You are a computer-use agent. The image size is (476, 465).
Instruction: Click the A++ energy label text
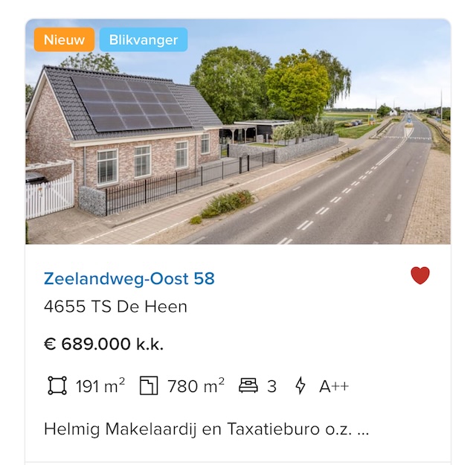(334, 386)
